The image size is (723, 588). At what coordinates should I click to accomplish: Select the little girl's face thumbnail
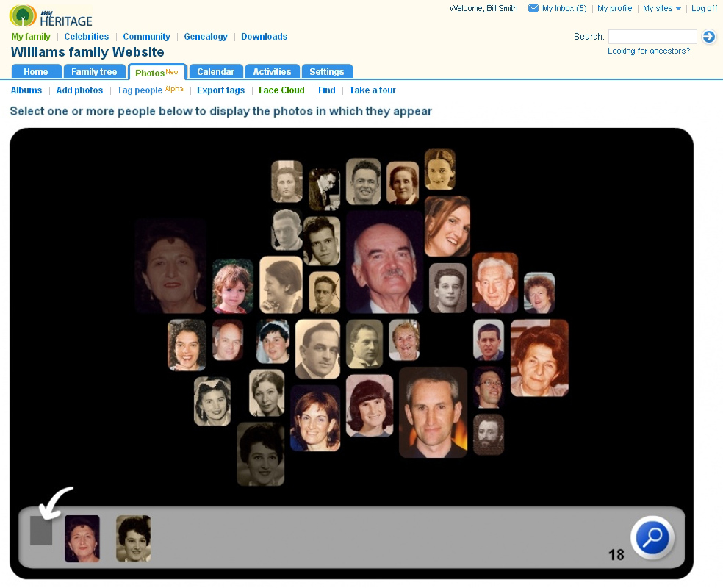point(233,286)
